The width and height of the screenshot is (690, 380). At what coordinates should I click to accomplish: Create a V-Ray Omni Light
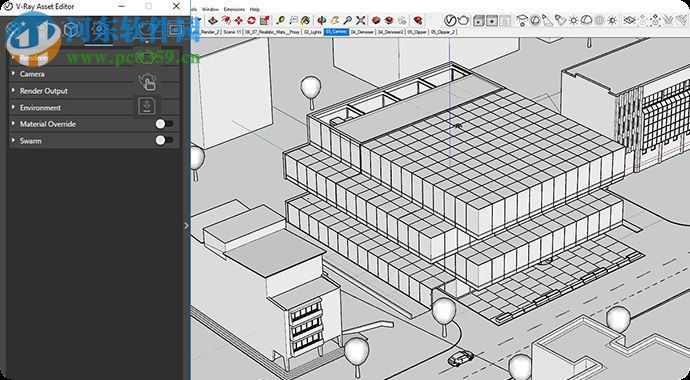click(574, 20)
